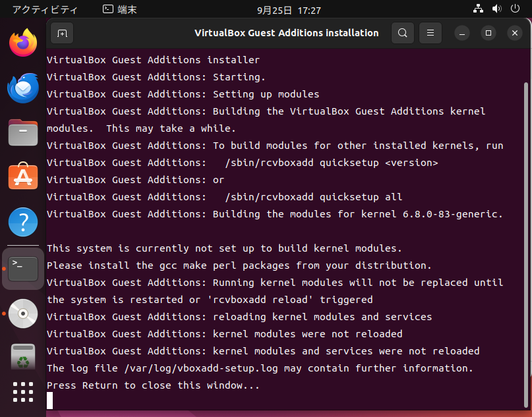The image size is (532, 417).
Task: Click the アクティビティ button
Action: coord(45,10)
